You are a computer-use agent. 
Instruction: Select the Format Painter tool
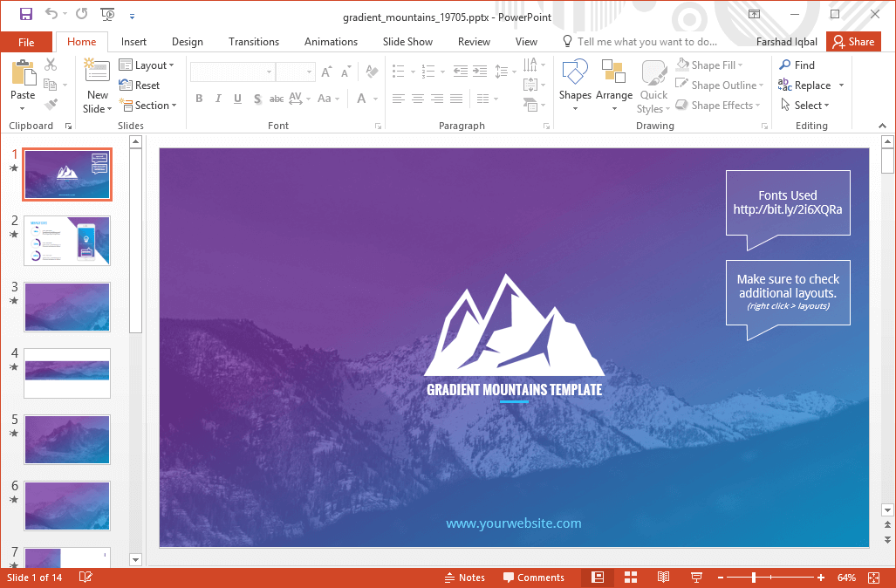pyautogui.click(x=51, y=103)
